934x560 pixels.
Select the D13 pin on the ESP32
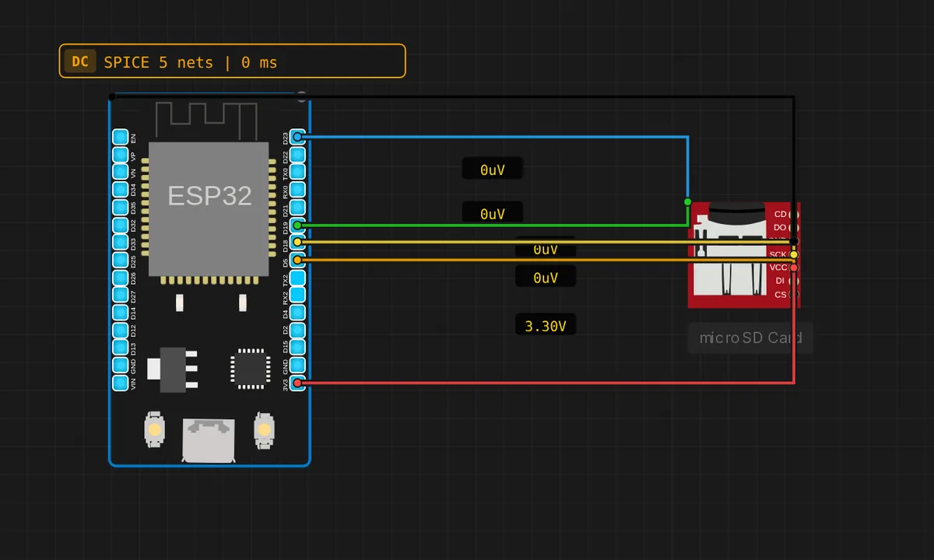tap(120, 348)
